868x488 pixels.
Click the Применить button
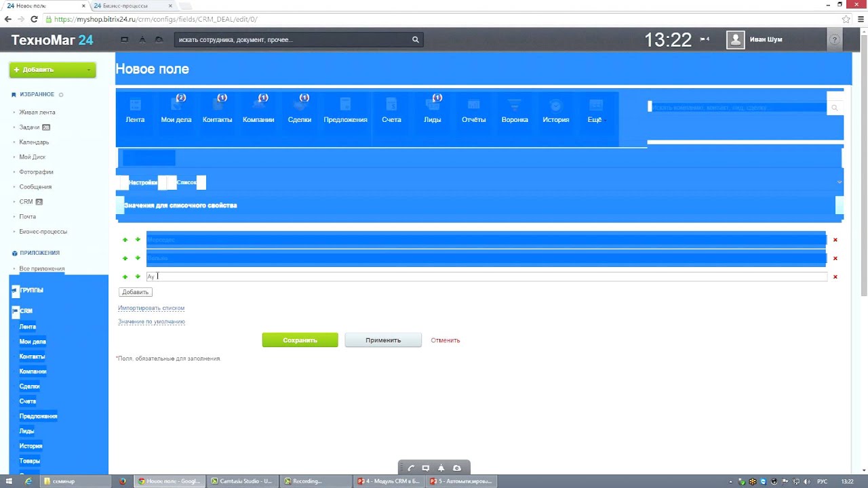click(x=383, y=340)
